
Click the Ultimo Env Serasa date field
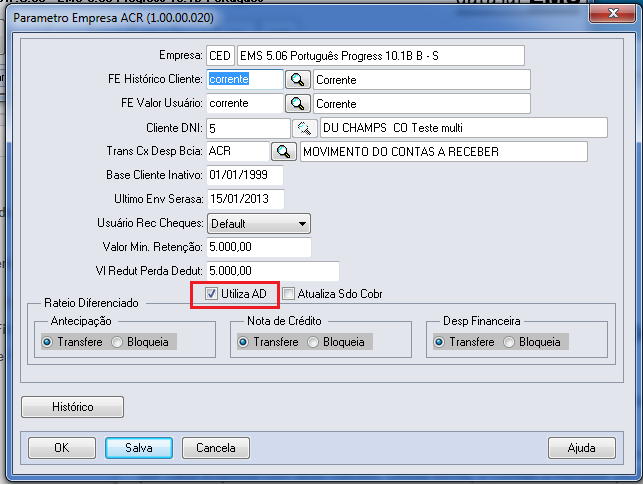coord(245,199)
